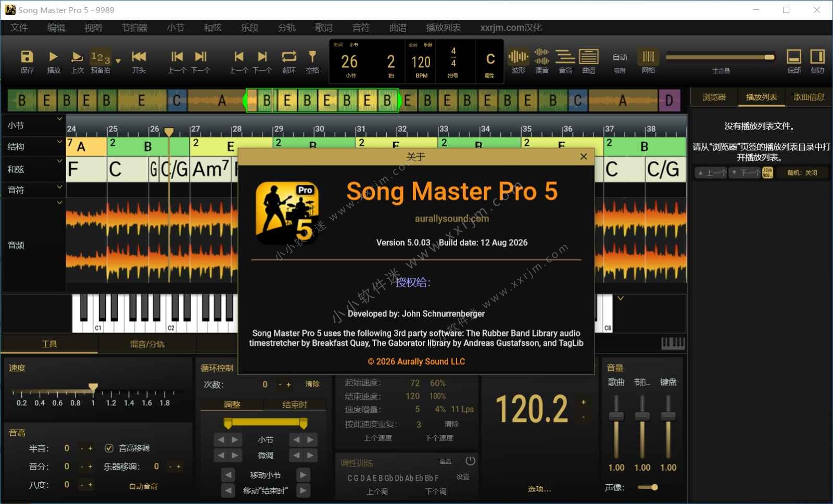Open the 播放列表 menu in menu bar
The width and height of the screenshot is (833, 504).
444,28
